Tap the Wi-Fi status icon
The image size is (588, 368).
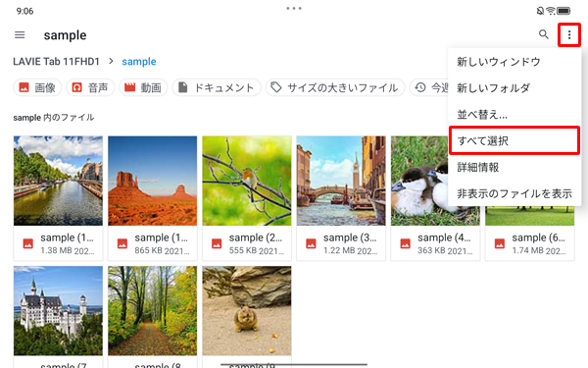coord(551,11)
